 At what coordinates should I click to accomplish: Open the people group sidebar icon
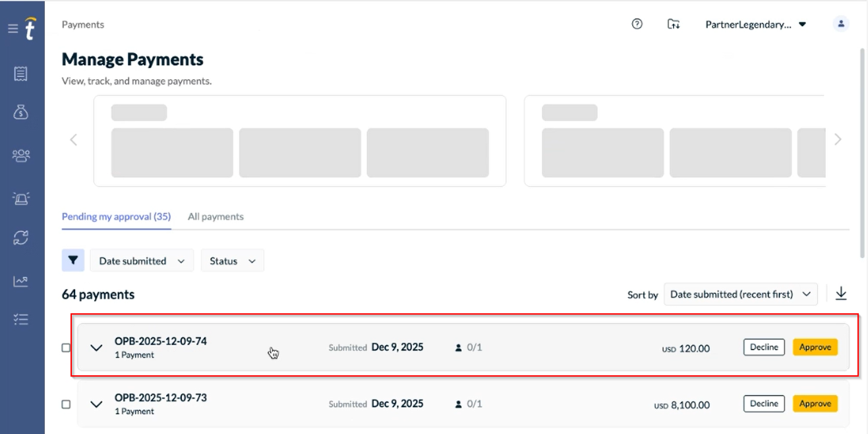[x=21, y=156]
